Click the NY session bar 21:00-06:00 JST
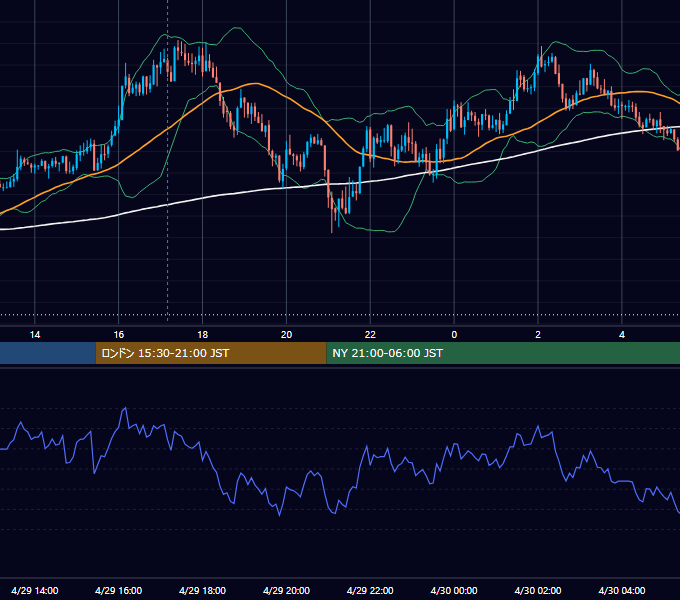680x600 pixels. pyautogui.click(x=503, y=353)
